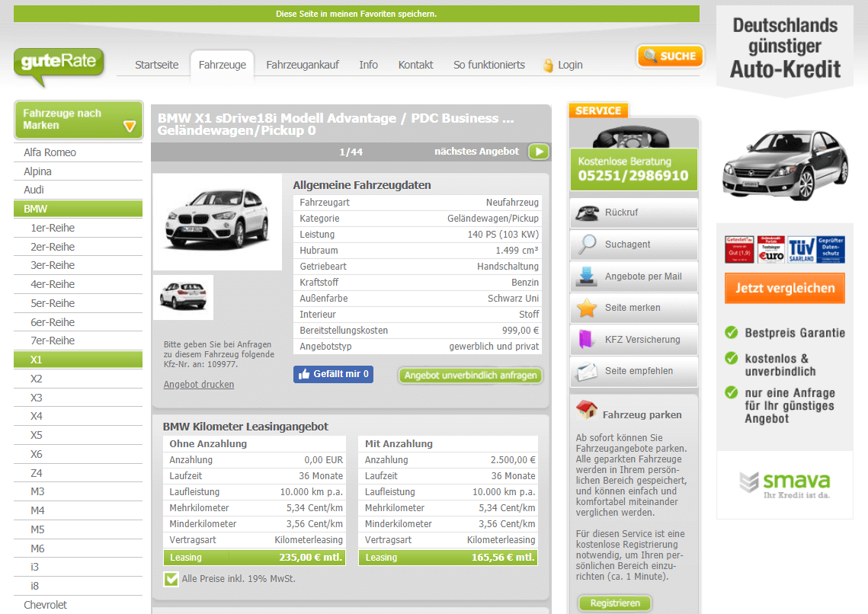
Task: Select X2 in the model list
Action: pyautogui.click(x=78, y=379)
